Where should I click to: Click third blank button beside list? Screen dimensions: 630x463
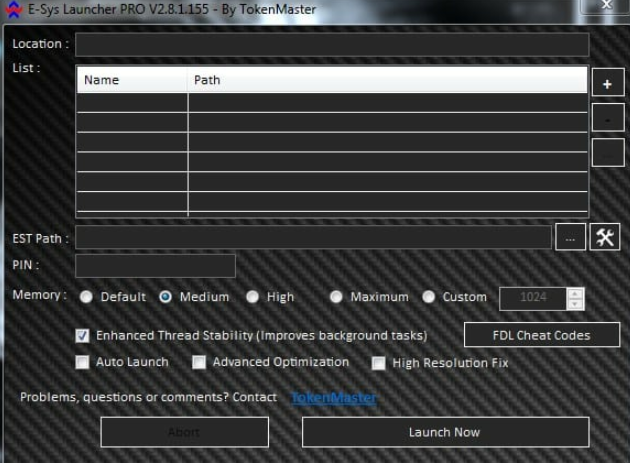[608, 153]
